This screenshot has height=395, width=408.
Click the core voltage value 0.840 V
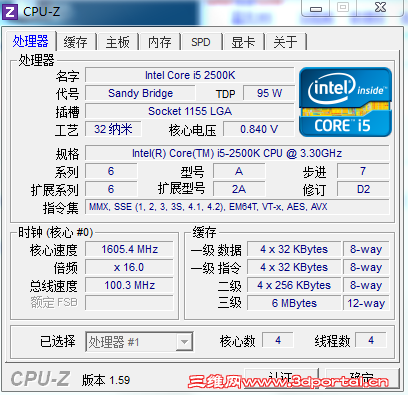[259, 129]
